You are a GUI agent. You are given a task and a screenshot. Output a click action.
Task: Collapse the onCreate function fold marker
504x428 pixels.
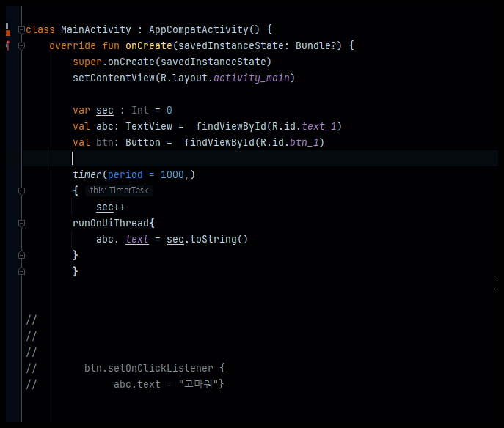click(21, 46)
